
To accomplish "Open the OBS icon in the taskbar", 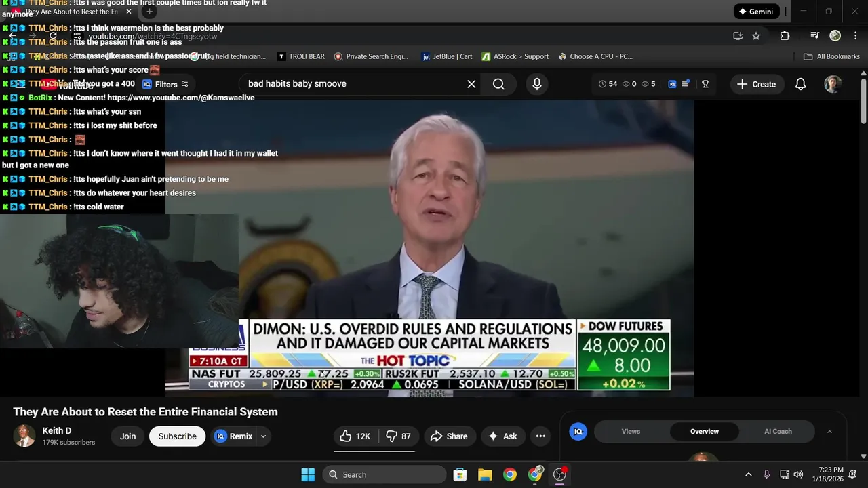I will (x=560, y=474).
